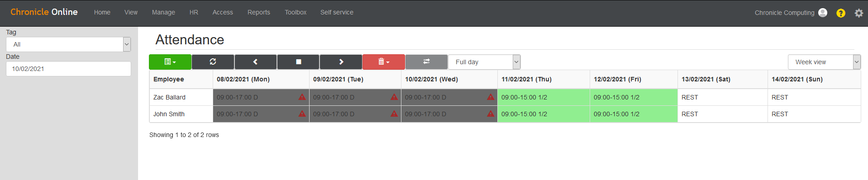Click warning triangle for John Smith Tuesday

(394, 114)
